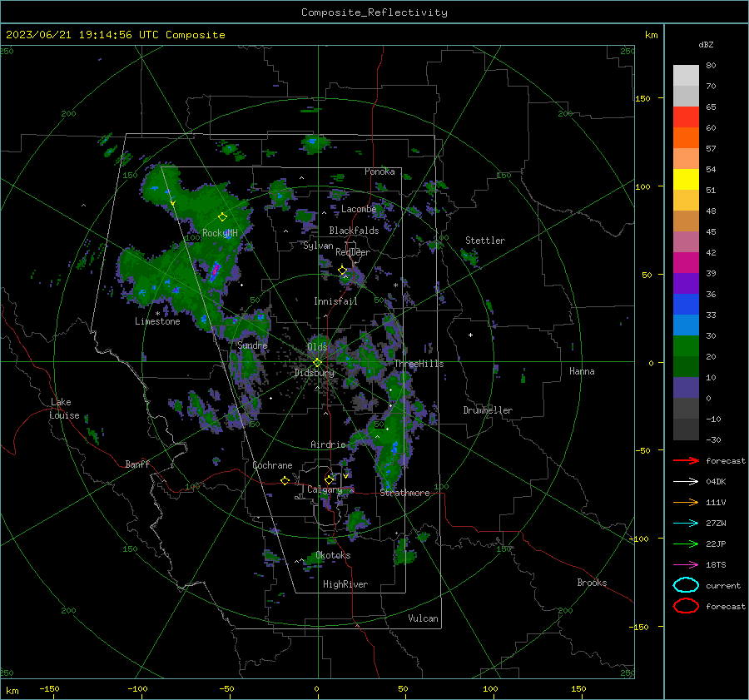Click the RedDeer city label
This screenshot has height=700, width=749.
pyautogui.click(x=353, y=252)
